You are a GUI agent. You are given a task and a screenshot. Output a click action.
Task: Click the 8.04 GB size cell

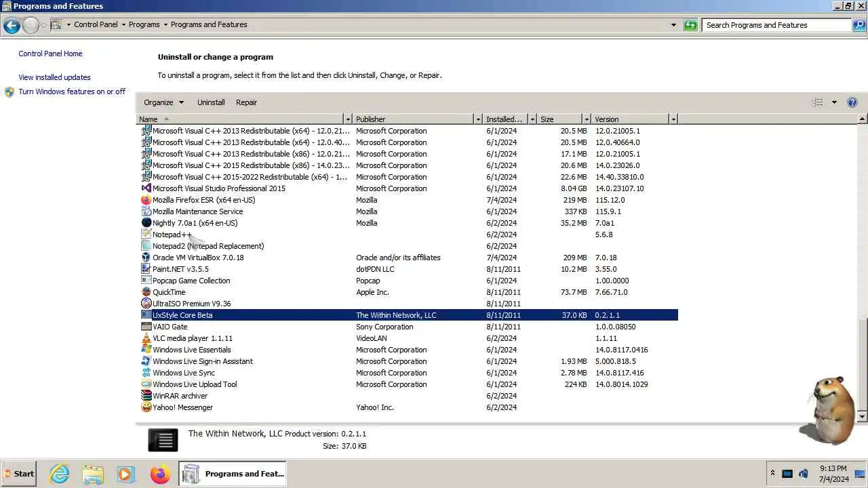click(574, 188)
